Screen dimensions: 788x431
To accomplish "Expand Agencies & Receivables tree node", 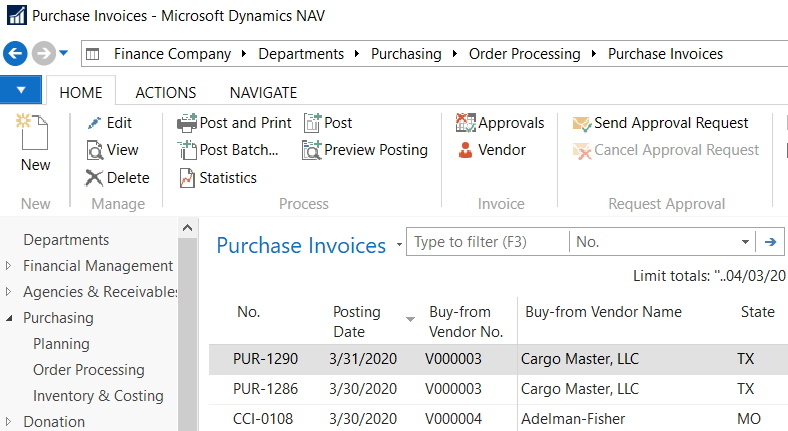I will click(x=8, y=292).
